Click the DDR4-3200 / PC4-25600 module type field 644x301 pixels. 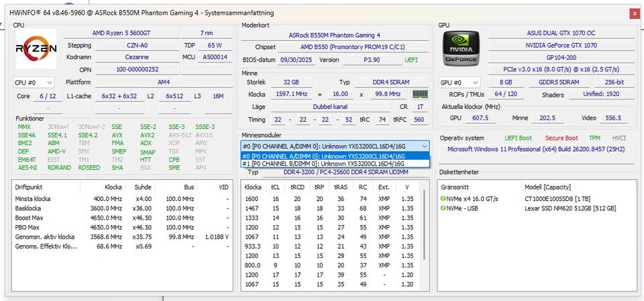pyautogui.click(x=346, y=172)
